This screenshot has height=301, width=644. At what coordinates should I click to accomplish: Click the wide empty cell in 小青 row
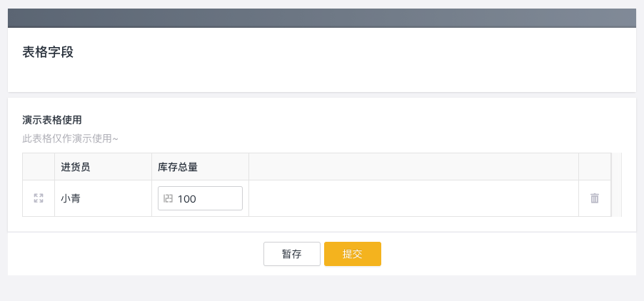[413, 199]
